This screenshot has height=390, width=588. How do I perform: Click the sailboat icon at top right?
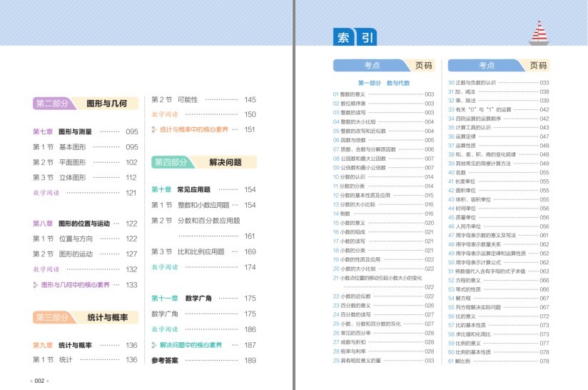[539, 33]
